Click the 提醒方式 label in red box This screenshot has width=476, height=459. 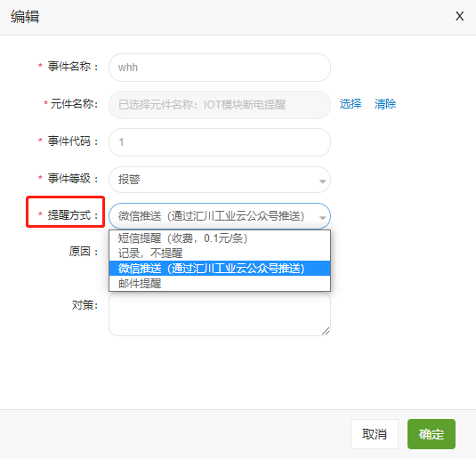69,215
